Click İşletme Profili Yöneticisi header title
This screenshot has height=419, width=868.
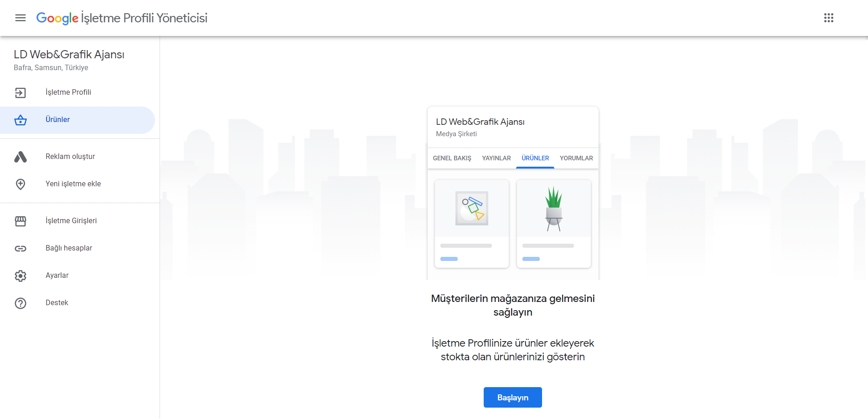145,18
